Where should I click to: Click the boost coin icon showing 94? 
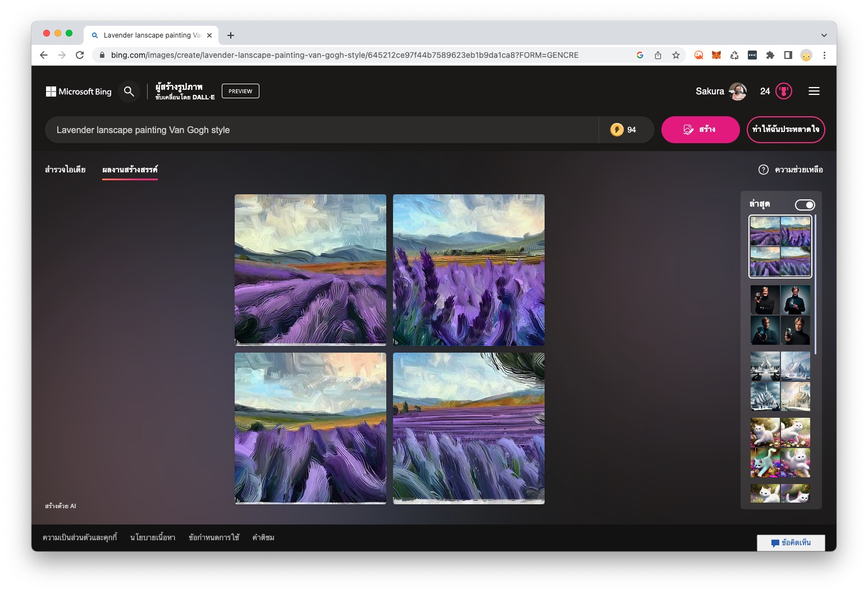point(617,130)
